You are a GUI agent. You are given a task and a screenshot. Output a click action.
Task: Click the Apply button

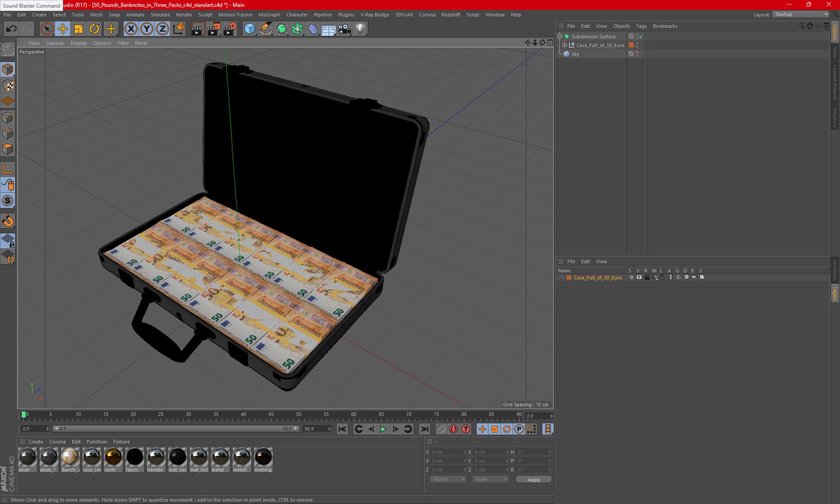[x=533, y=480]
